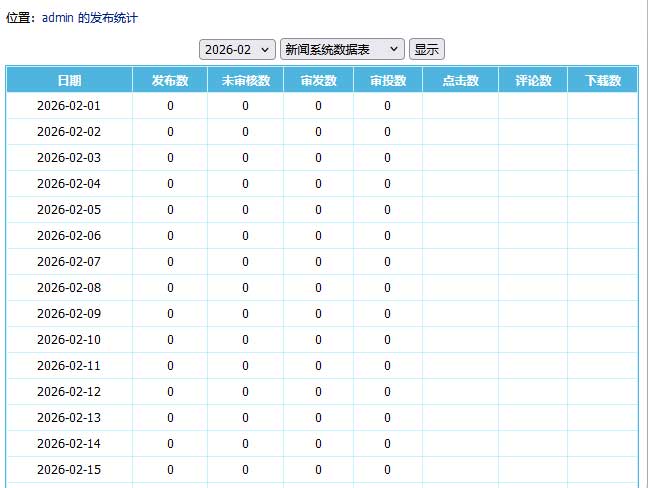Click the 点击数 column header
This screenshot has height=488, width=648.
(x=460, y=80)
